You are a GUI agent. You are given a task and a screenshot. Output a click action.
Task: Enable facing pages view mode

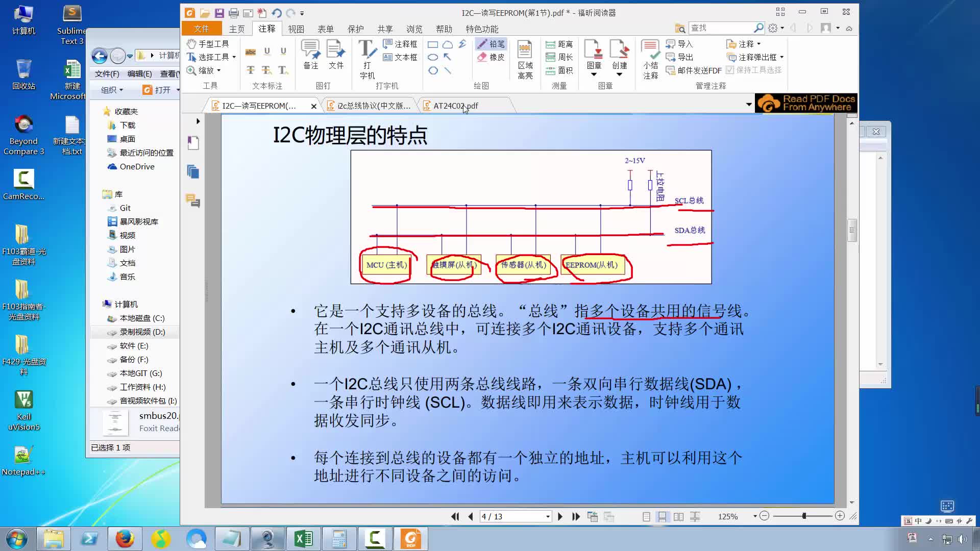point(678,517)
